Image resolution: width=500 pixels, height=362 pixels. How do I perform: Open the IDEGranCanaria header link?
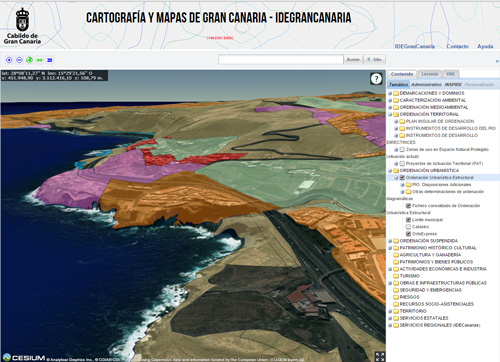(415, 46)
